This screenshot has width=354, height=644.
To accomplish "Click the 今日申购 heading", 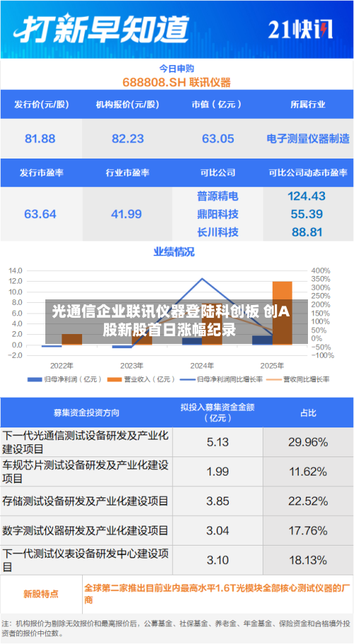I will (x=176, y=69).
